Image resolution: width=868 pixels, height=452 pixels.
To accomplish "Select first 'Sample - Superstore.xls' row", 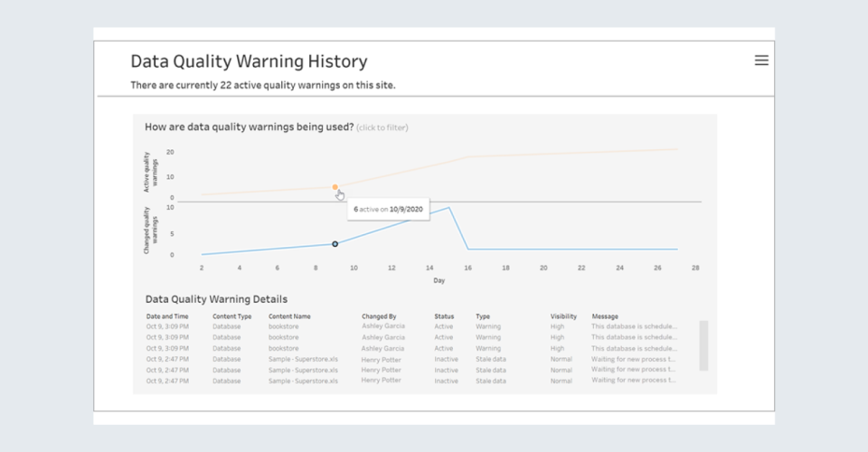I will pos(303,359).
